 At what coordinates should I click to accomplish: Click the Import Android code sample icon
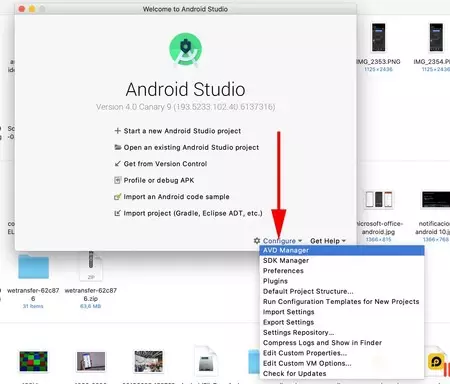click(117, 197)
